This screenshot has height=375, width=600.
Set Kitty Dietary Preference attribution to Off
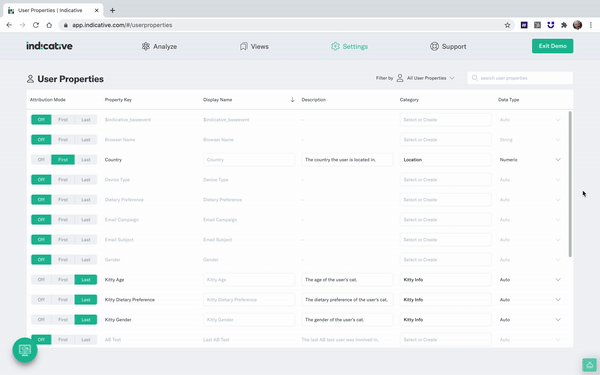[x=41, y=300]
